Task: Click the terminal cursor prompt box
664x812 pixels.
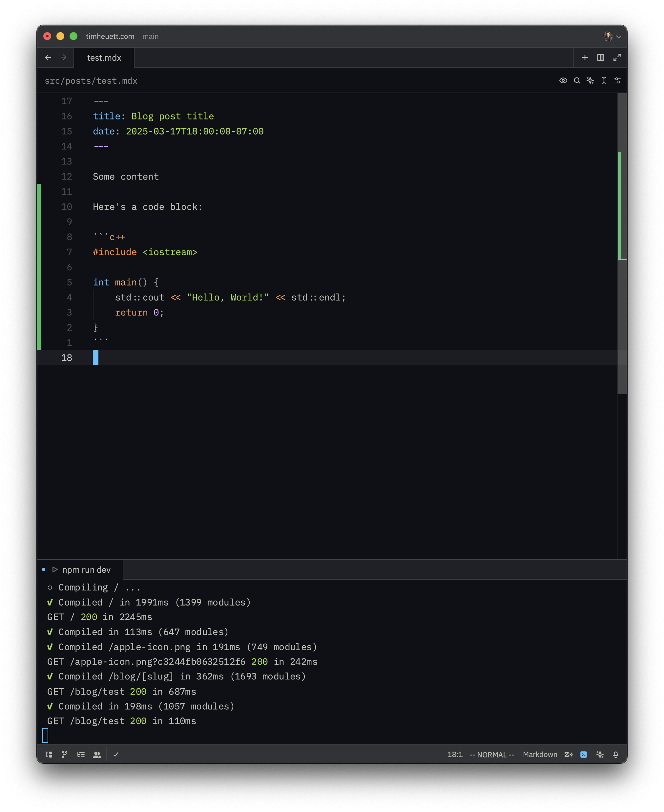Action: pos(45,736)
